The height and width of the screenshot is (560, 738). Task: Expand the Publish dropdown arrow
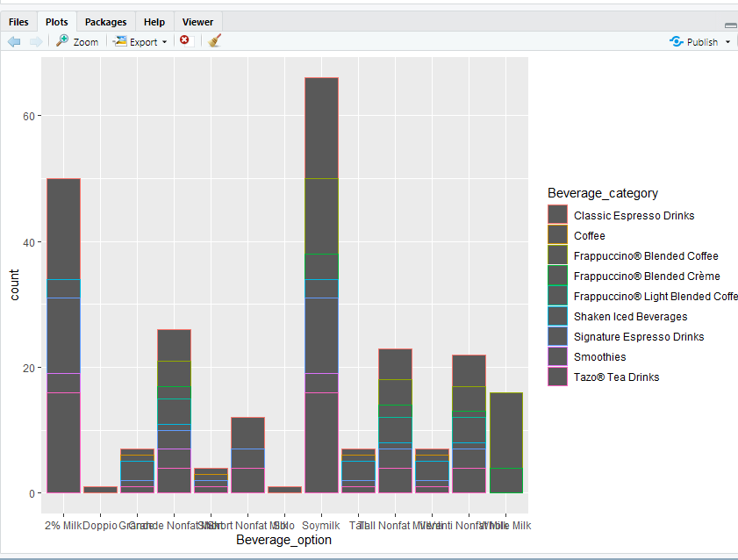click(x=727, y=42)
